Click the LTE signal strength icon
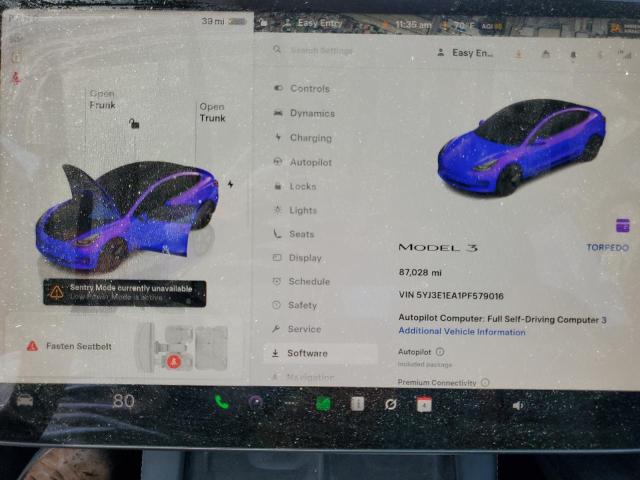Screen dimensions: 640x480 (624, 55)
